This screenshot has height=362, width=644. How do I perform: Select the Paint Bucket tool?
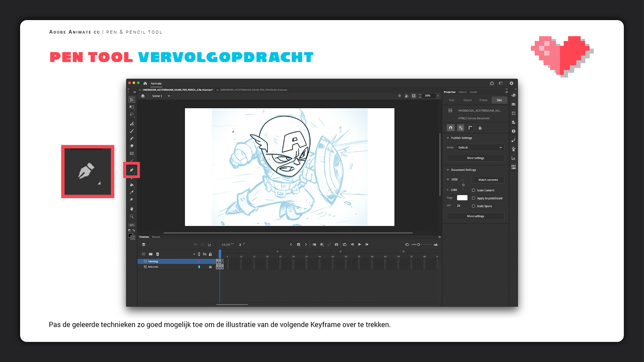click(x=131, y=185)
